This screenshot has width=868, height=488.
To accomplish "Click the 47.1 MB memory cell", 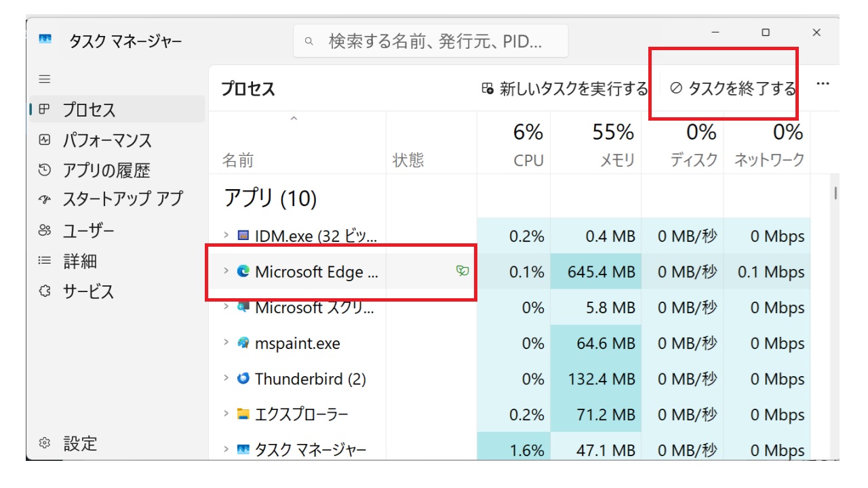I will click(x=596, y=447).
